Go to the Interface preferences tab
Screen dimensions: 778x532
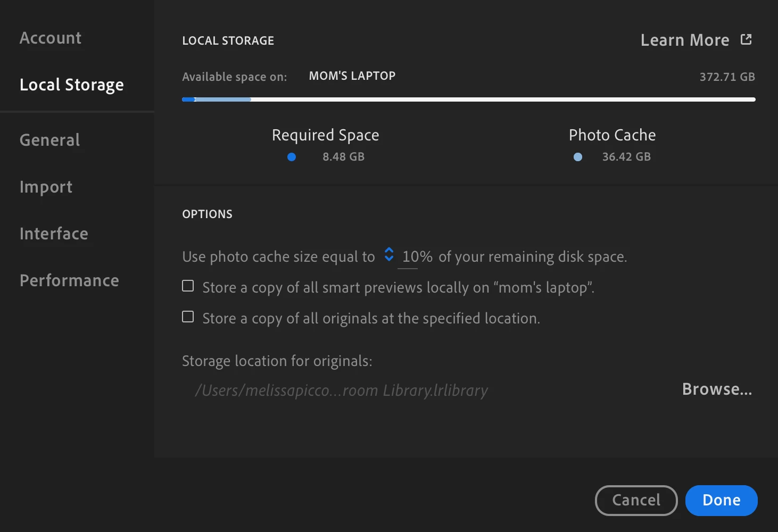coord(54,234)
